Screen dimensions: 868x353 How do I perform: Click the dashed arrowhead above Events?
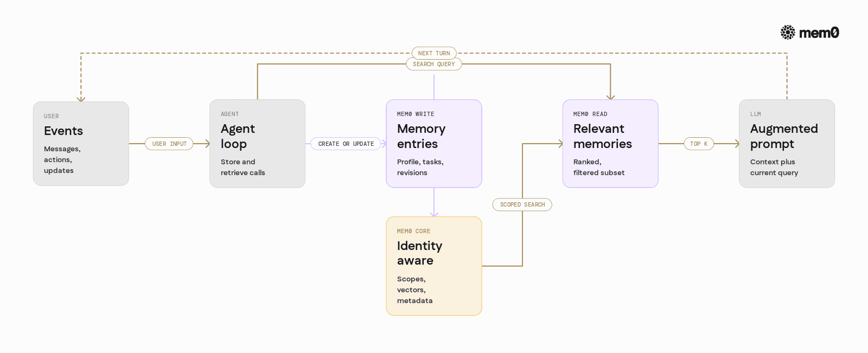81,99
